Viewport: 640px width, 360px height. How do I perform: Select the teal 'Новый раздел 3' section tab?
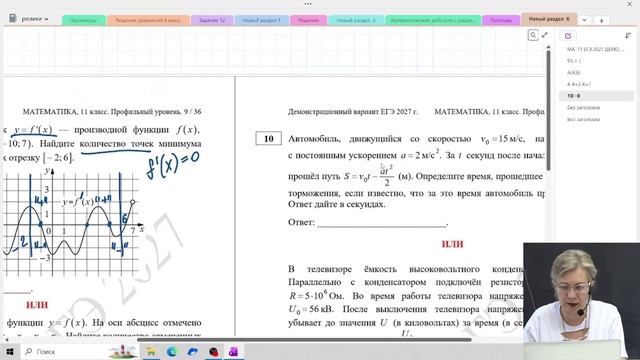coord(356,20)
